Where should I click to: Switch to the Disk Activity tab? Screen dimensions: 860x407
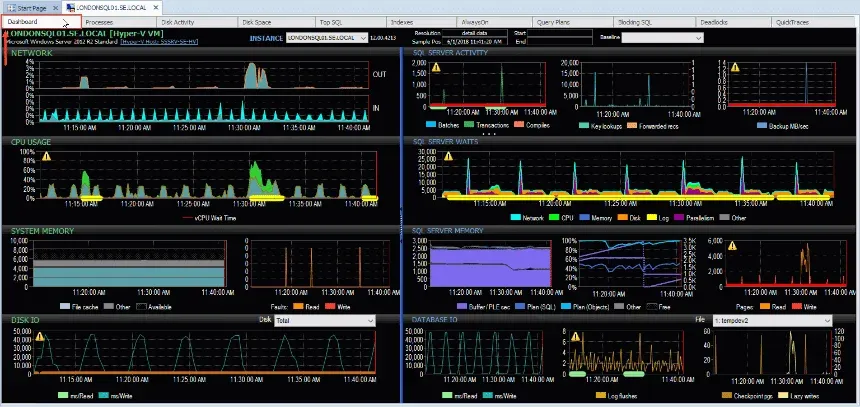[198, 22]
